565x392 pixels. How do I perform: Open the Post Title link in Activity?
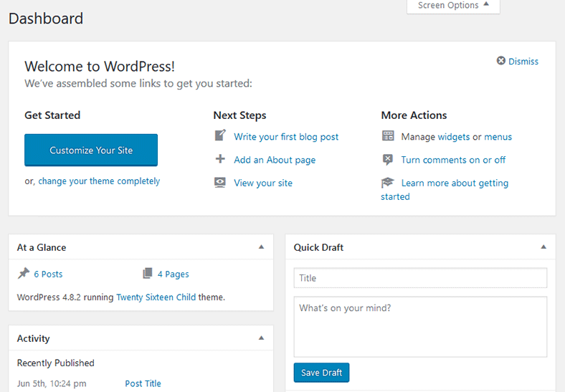[x=143, y=383]
